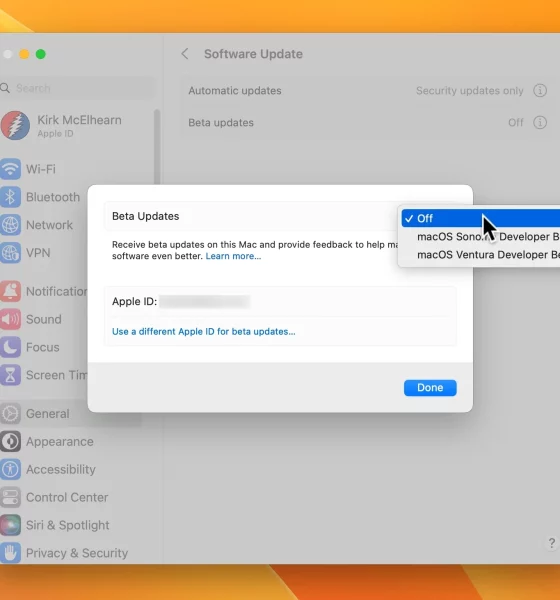Click the Kirk McElhearn account name
The width and height of the screenshot is (560, 600).
click(x=79, y=120)
